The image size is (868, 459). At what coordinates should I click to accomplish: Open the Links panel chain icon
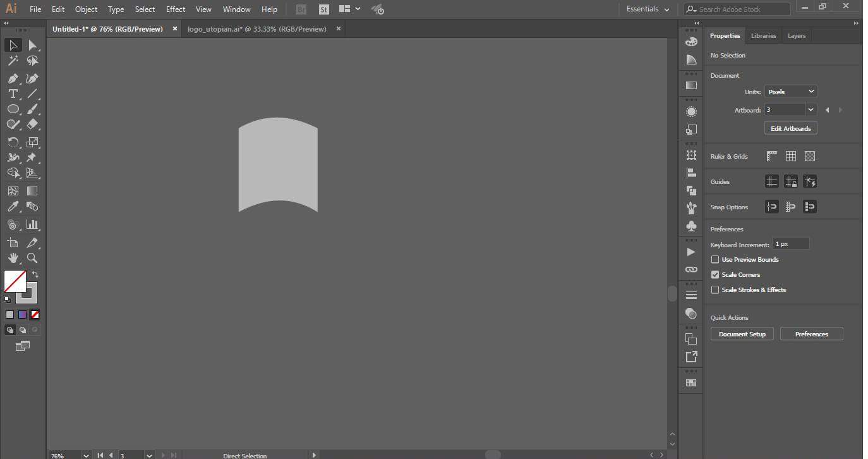pyautogui.click(x=691, y=269)
